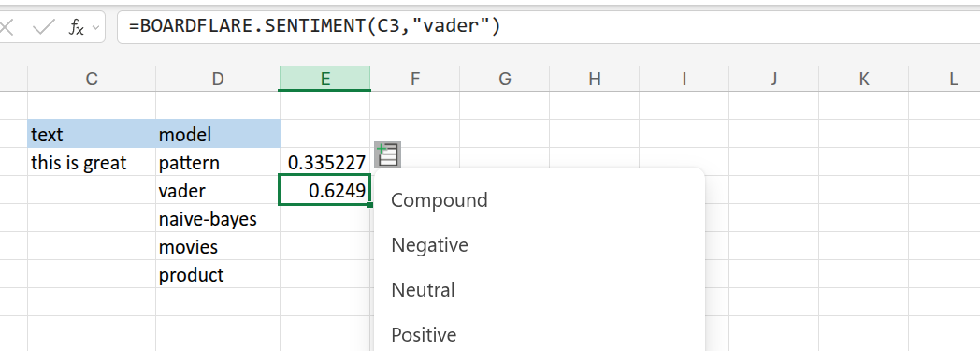
Task: Choose Neutral in the field list
Action: pos(423,289)
